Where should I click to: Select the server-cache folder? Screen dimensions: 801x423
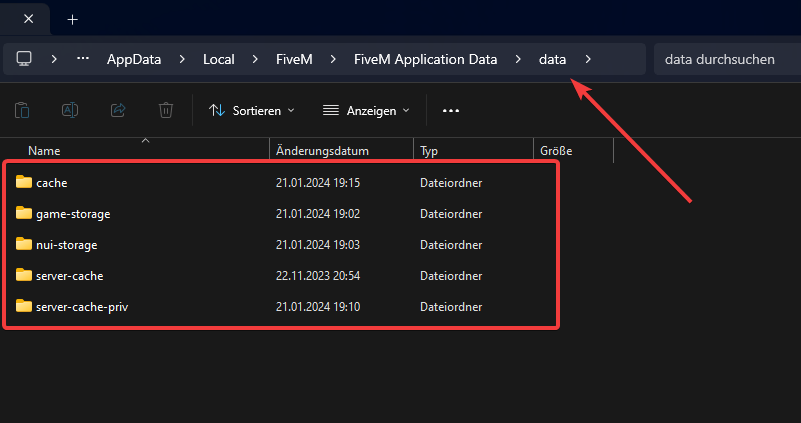click(x=69, y=276)
